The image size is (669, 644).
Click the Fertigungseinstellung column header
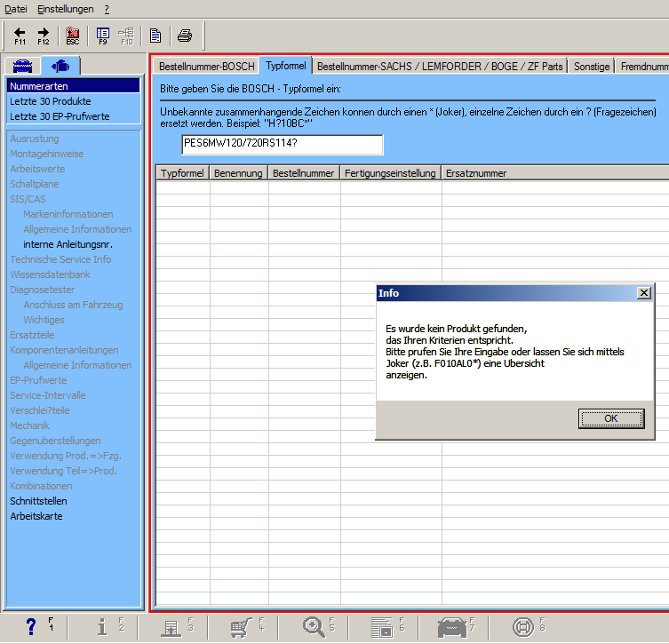390,173
